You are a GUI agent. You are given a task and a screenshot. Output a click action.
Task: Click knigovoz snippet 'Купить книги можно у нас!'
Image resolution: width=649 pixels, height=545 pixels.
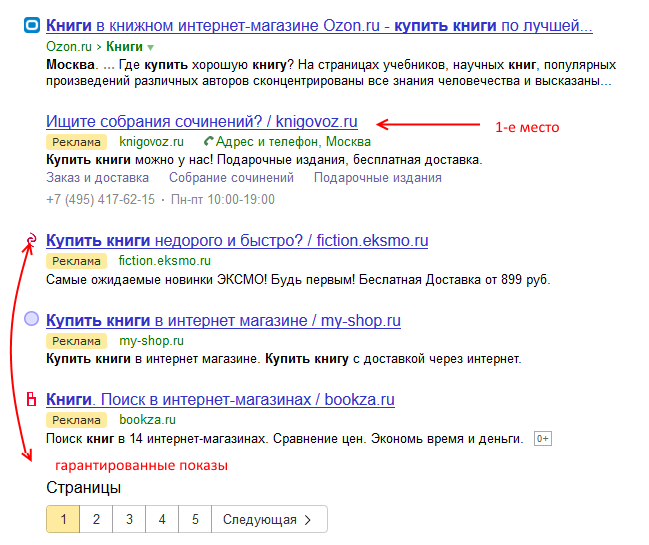coord(264,160)
